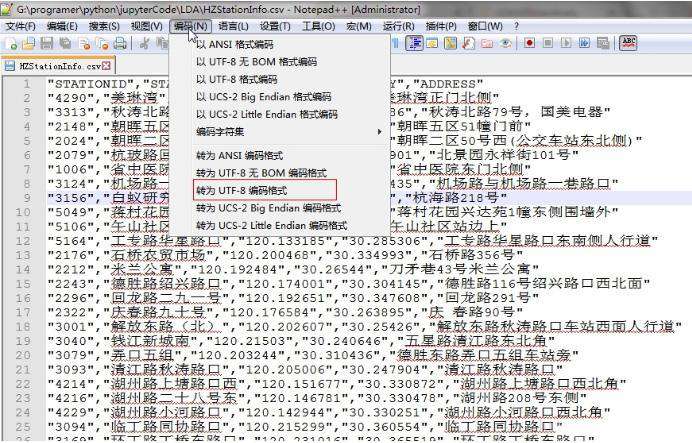The width and height of the screenshot is (692, 443).
Task: Open the Document Map toolbar icon
Action: click(x=450, y=43)
